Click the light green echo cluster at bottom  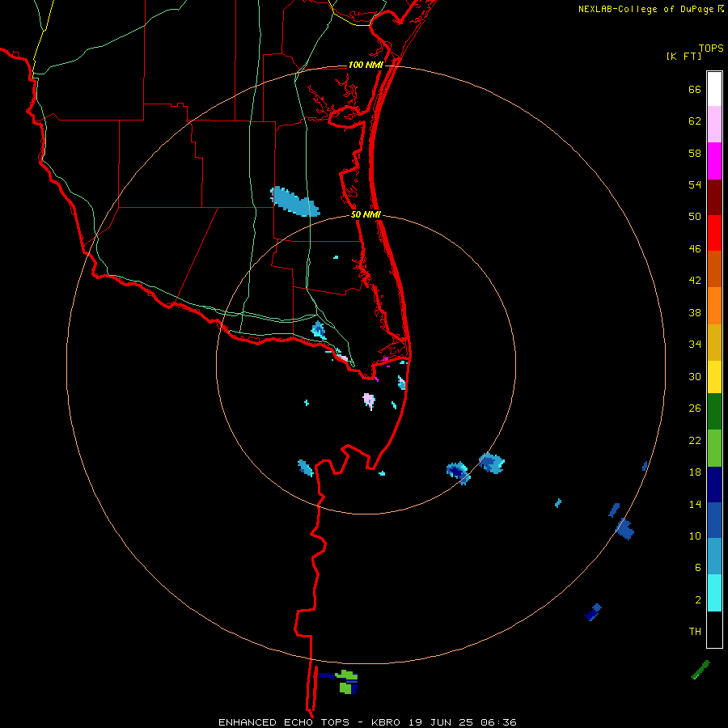click(x=346, y=682)
